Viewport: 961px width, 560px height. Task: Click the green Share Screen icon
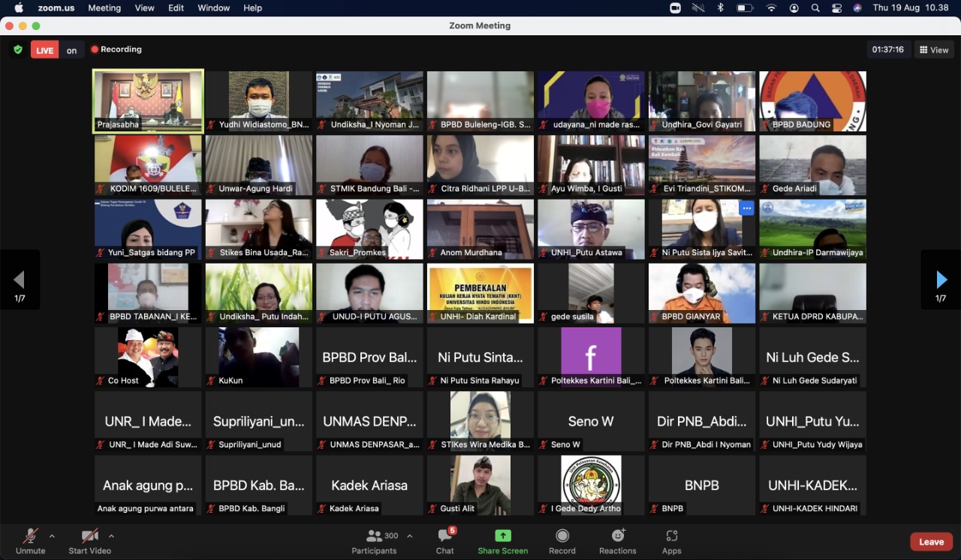click(503, 536)
